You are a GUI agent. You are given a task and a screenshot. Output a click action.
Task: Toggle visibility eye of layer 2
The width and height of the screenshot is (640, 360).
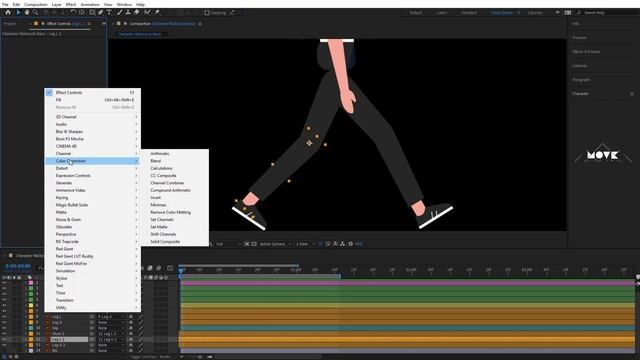tap(4, 282)
